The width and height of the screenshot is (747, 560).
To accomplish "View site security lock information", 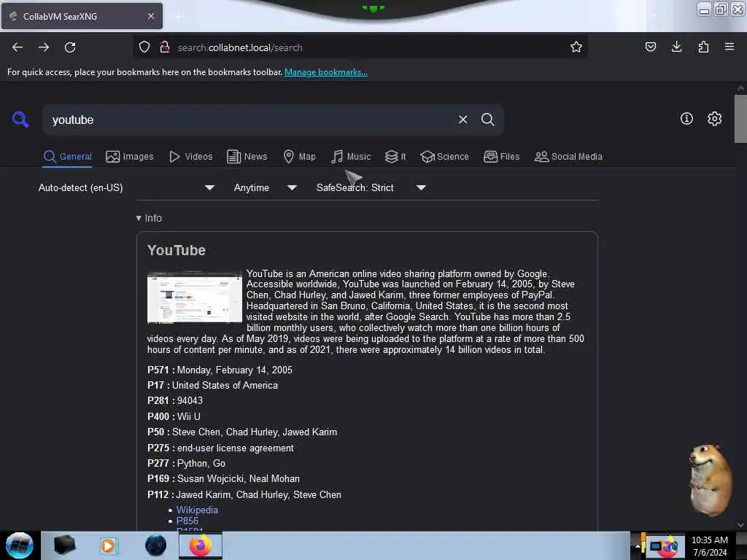I will [164, 47].
